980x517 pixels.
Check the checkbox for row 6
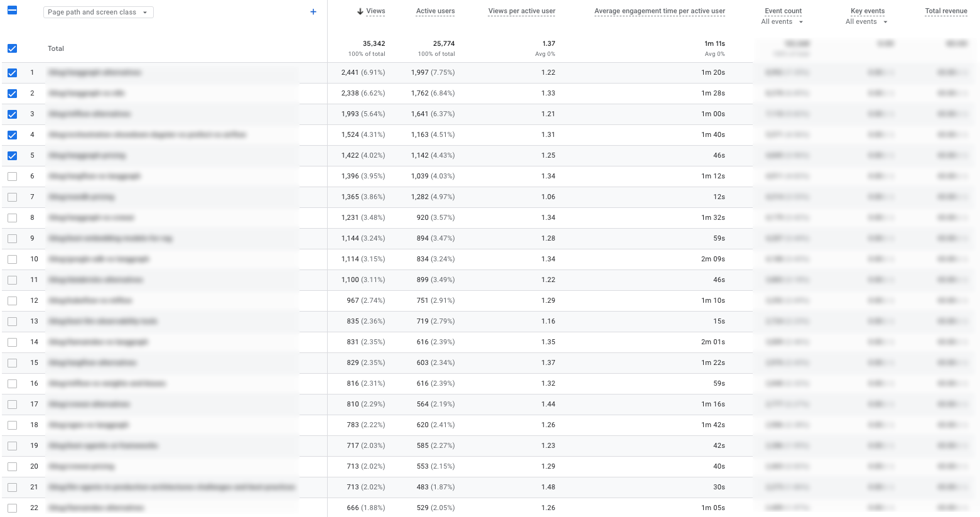tap(12, 177)
